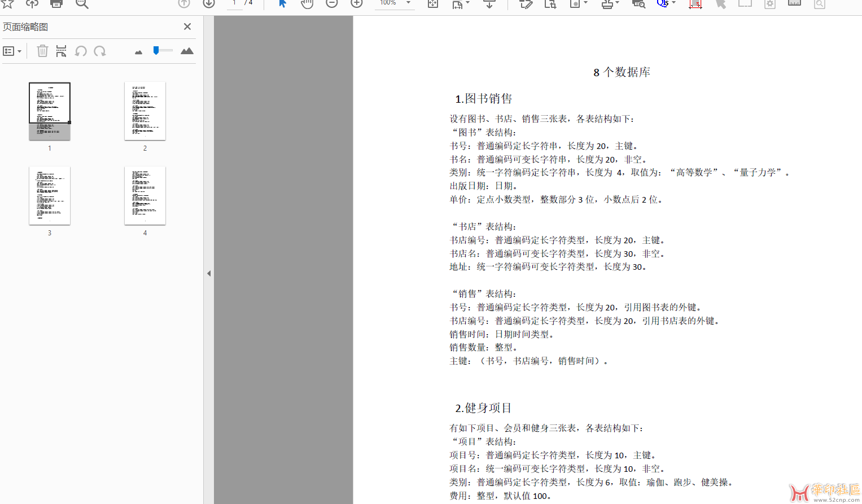Viewport: 862px width, 504px height.
Task: Select page 3 thumbnail
Action: click(x=50, y=195)
